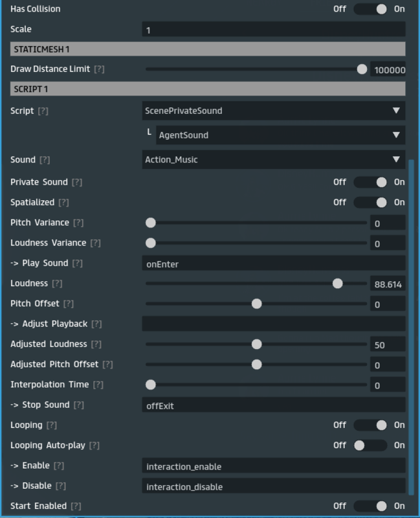Open help [?] for Pitch Variance
This screenshot has width=420, height=518.
pyautogui.click(x=78, y=223)
